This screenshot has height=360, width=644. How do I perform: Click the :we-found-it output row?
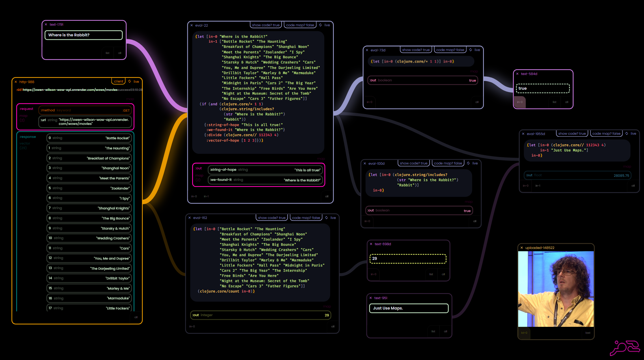pos(265,180)
